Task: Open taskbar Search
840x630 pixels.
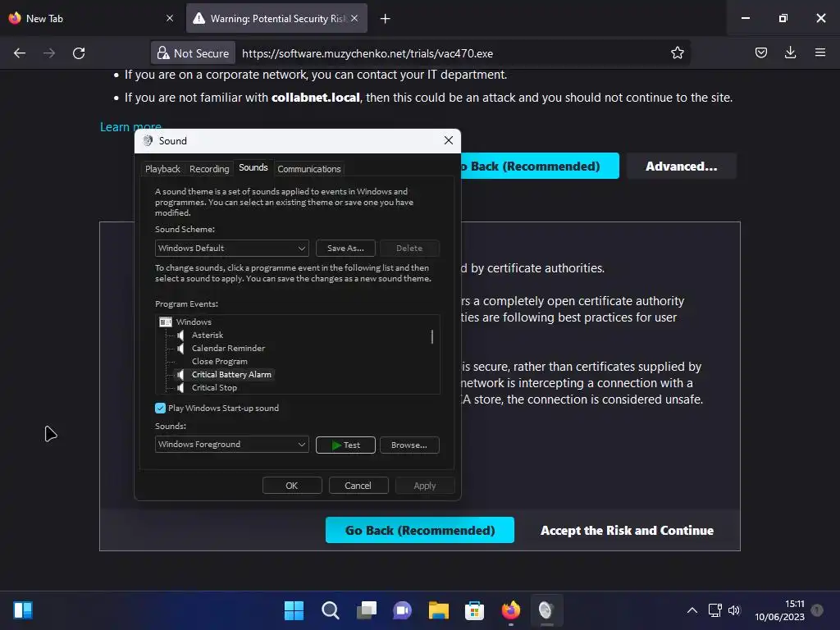Action: [330, 610]
